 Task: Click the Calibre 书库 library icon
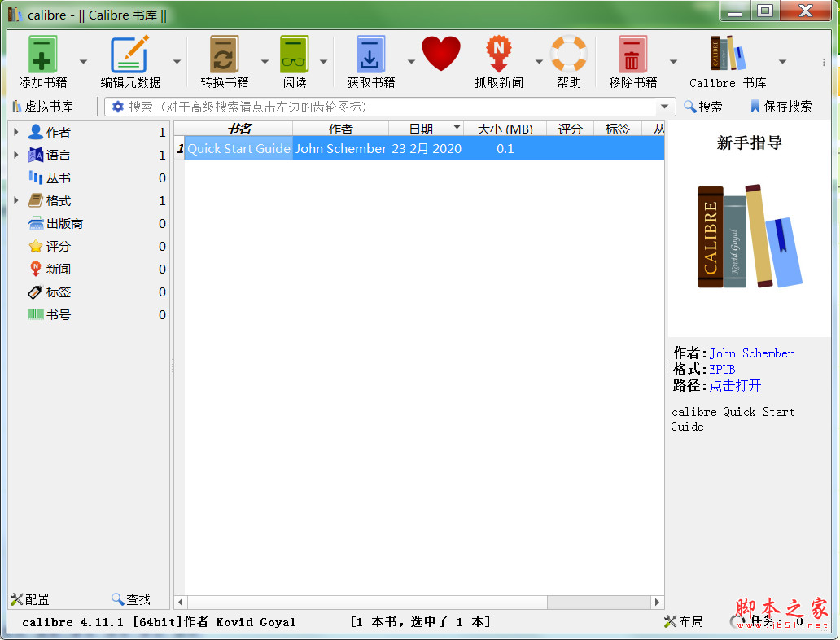(x=728, y=54)
